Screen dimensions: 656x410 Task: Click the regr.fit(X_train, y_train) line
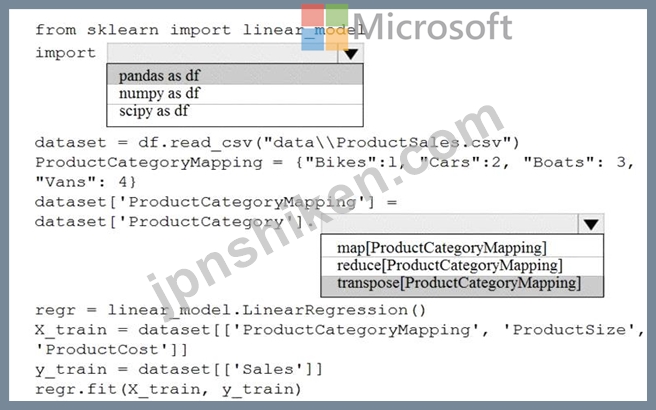point(168,390)
